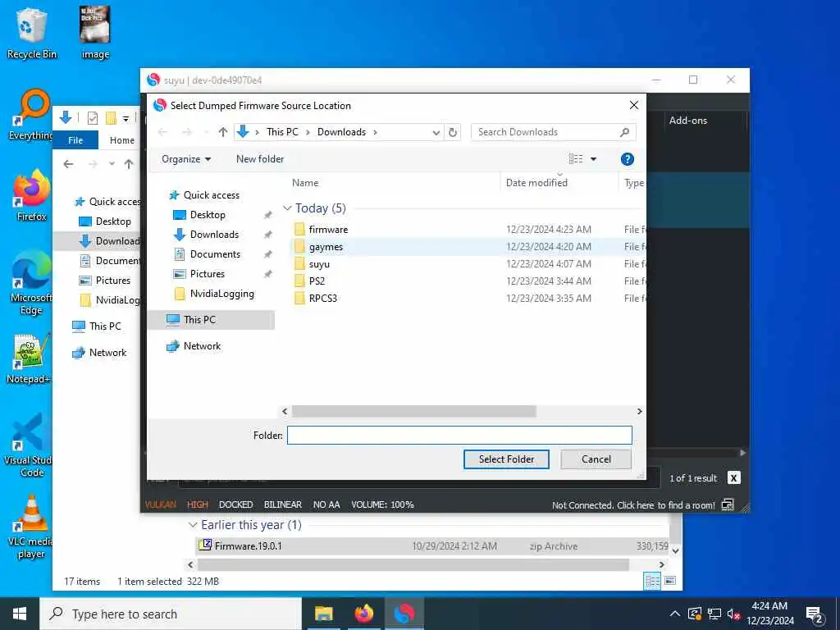Launch Everything search desktop shortcut
Image resolution: width=840 pixels, height=630 pixels.
tap(31, 115)
